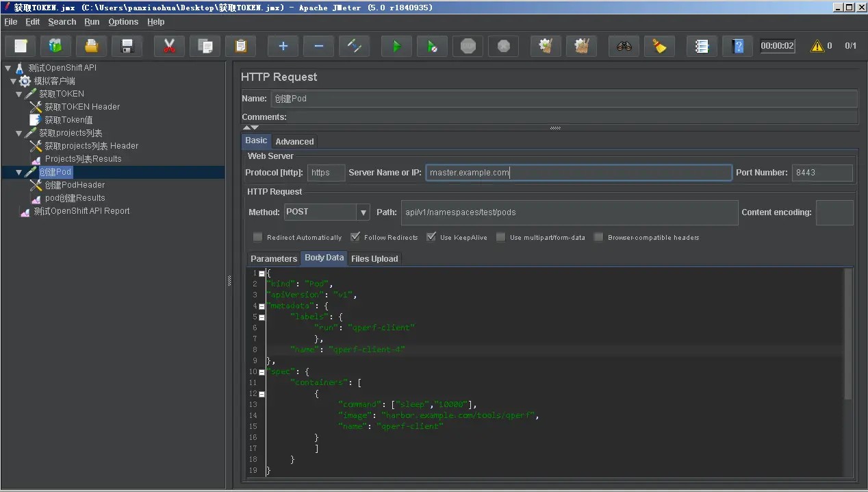Select 测试OpenShift API Report in tree
This screenshot has height=492, width=868.
pyautogui.click(x=81, y=211)
